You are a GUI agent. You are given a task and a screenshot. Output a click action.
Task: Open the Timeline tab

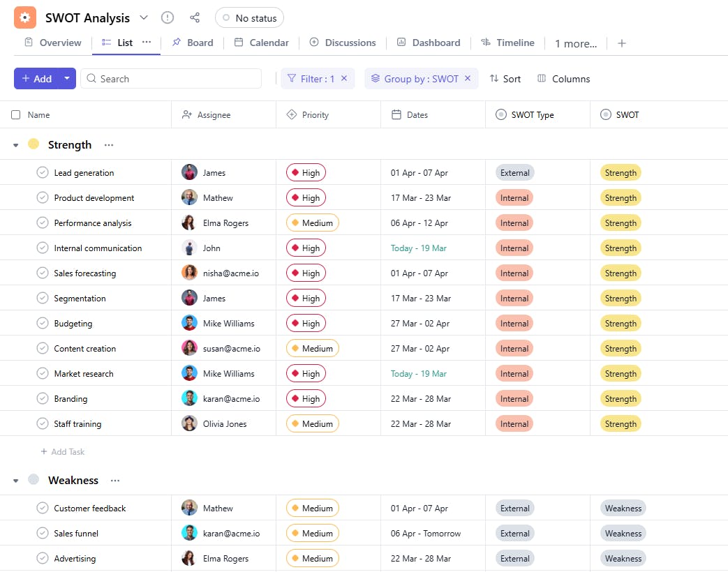(x=507, y=43)
